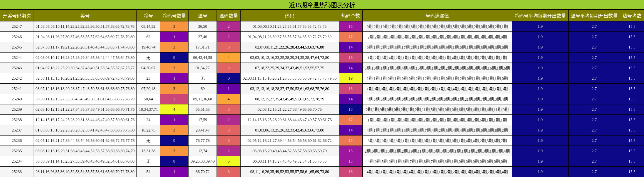
Task: Select cold numbers cell 18,22,75
Action: [148, 130]
